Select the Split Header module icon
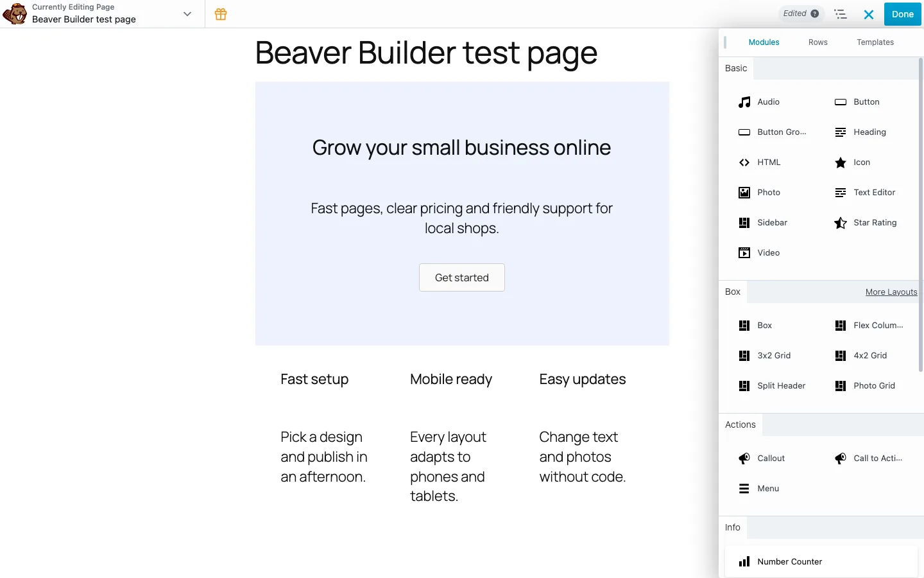 pyautogui.click(x=744, y=386)
